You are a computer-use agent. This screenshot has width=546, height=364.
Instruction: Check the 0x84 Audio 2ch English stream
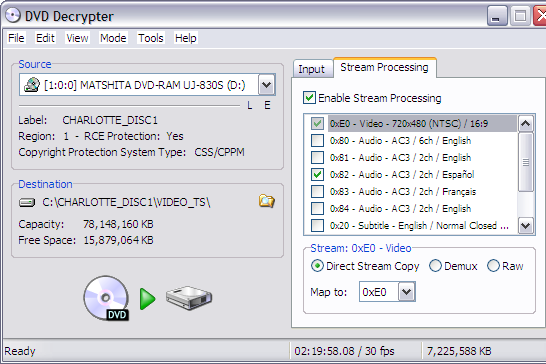tap(317, 208)
